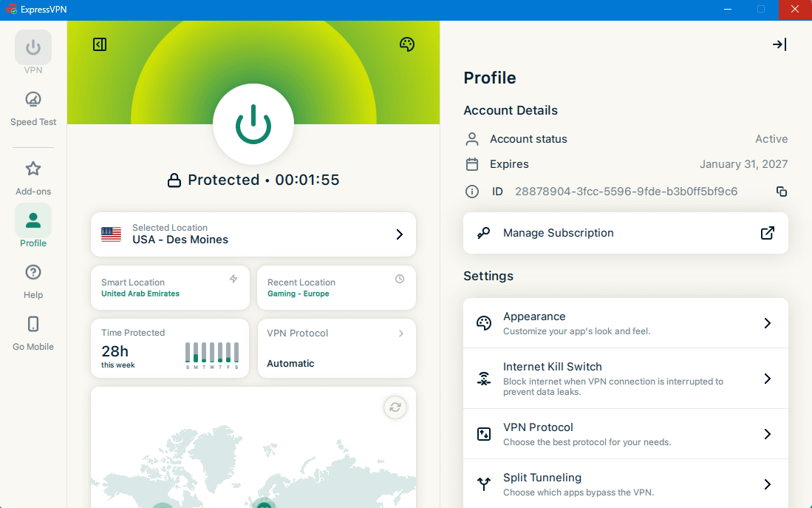Open Appearance settings
The width and height of the screenshot is (812, 508).
[x=626, y=323]
